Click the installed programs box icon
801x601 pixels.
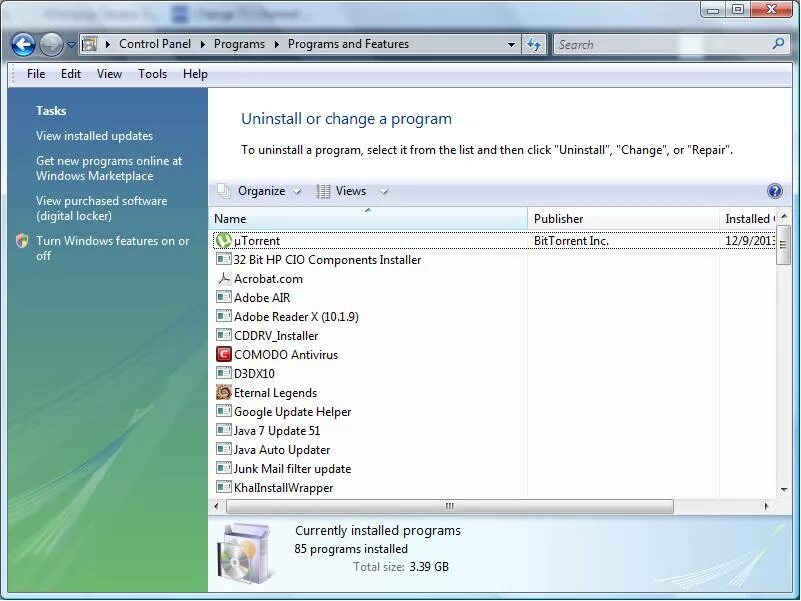pyautogui.click(x=244, y=553)
